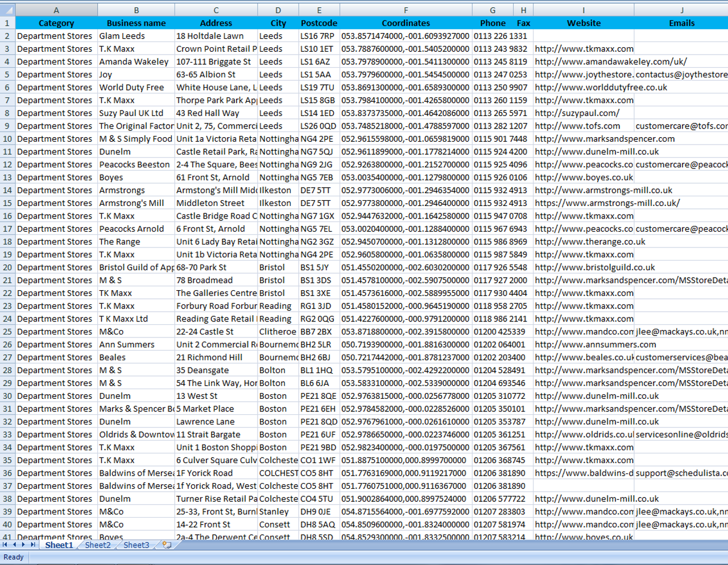The height and width of the screenshot is (565, 728).
Task: Click the '35 Deansgate' address cell
Action: pyautogui.click(x=216, y=370)
